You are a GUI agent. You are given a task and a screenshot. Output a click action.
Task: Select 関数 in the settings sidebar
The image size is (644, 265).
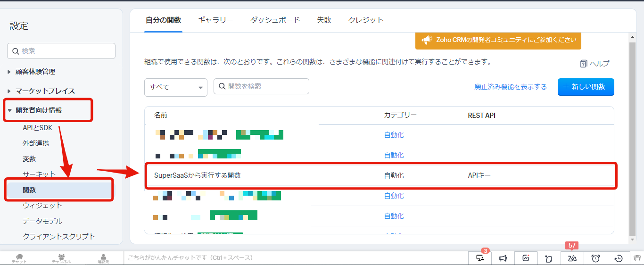click(59, 190)
